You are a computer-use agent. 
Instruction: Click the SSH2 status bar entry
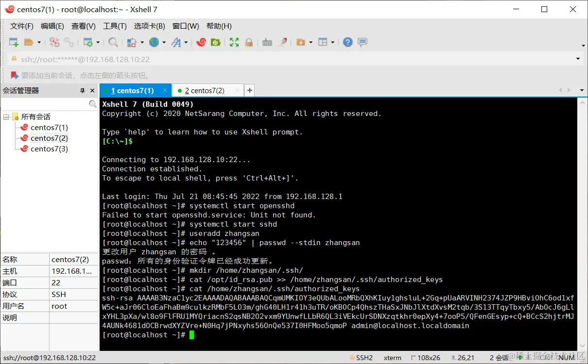[361, 358]
